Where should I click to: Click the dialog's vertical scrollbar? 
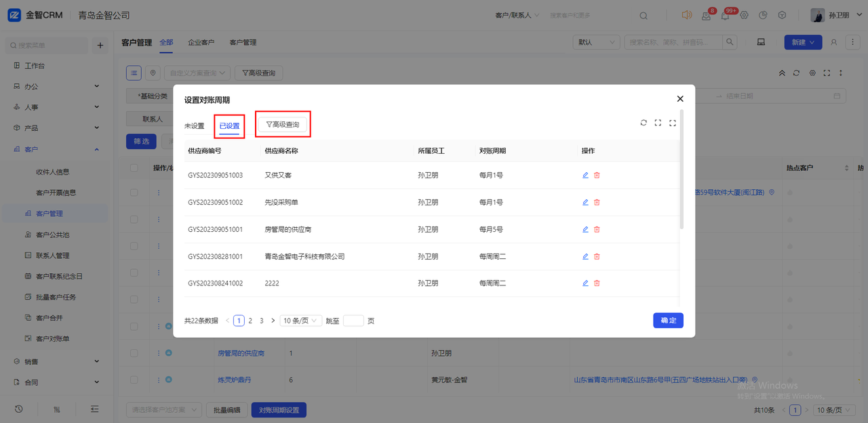coord(682,169)
